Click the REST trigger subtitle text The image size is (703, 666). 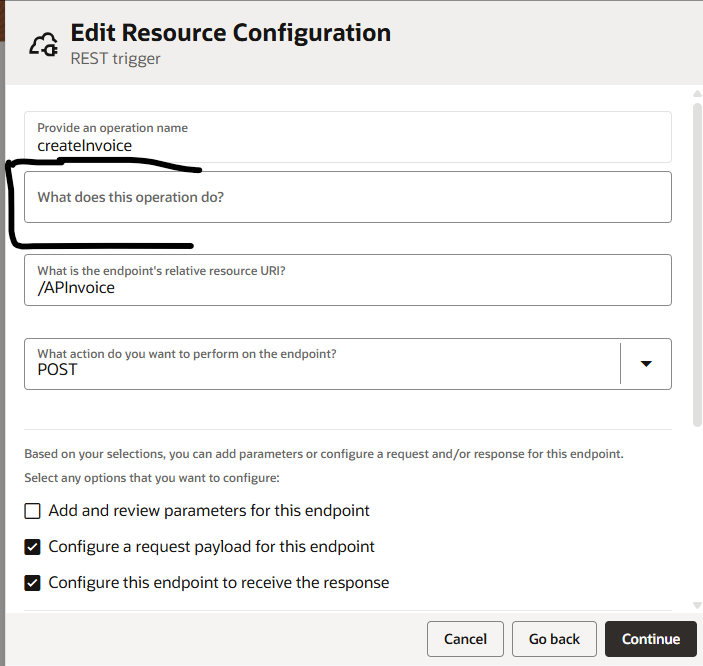(x=115, y=59)
